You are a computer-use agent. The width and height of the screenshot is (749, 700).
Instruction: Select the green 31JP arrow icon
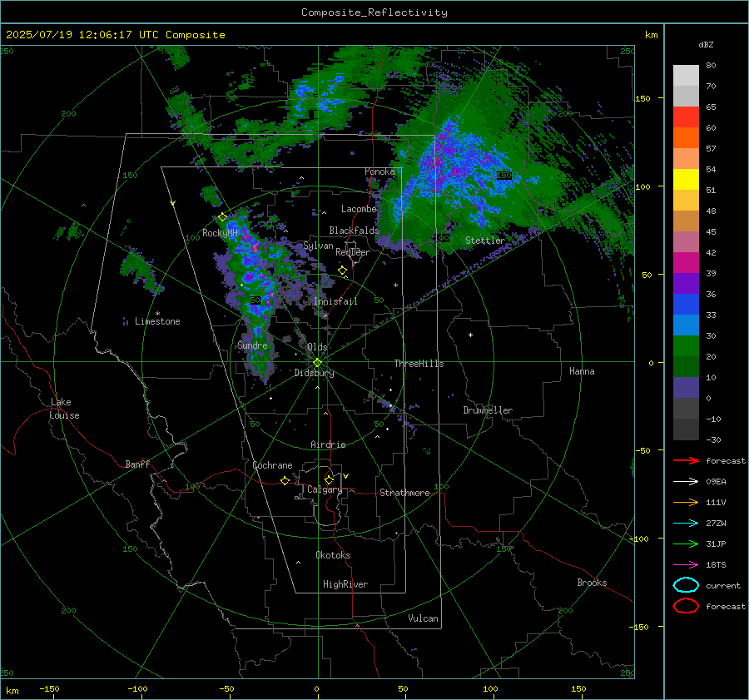pyautogui.click(x=686, y=544)
